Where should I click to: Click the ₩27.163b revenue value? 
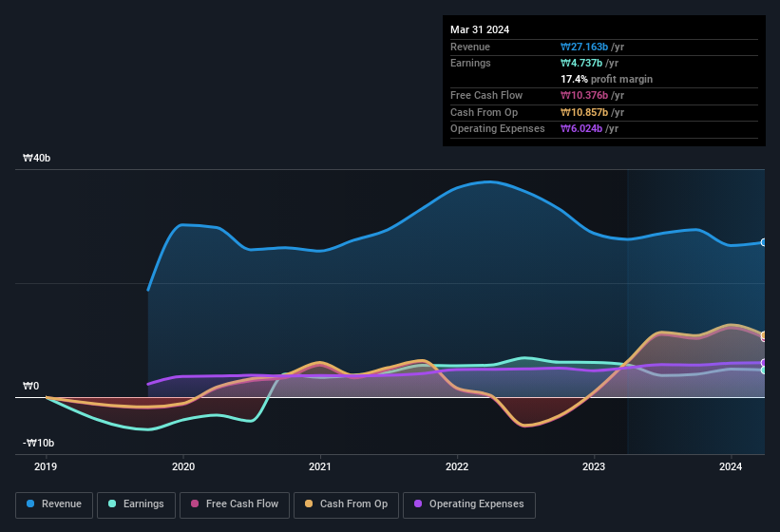(x=584, y=47)
